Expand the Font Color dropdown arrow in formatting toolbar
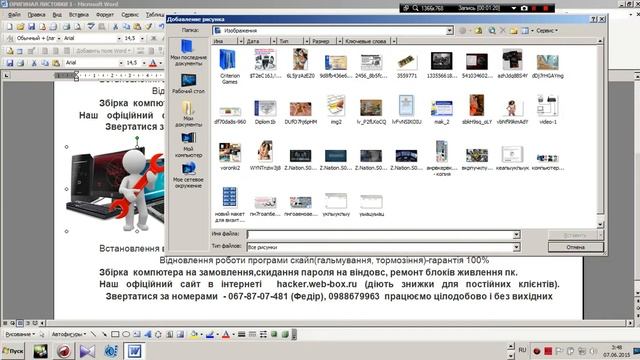640x360 pixels. tap(160, 63)
